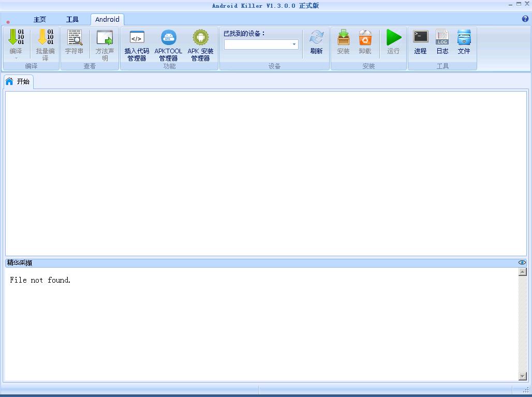532x397 pixels.
Task: Close the Android Killer window
Action: [x=527, y=4]
